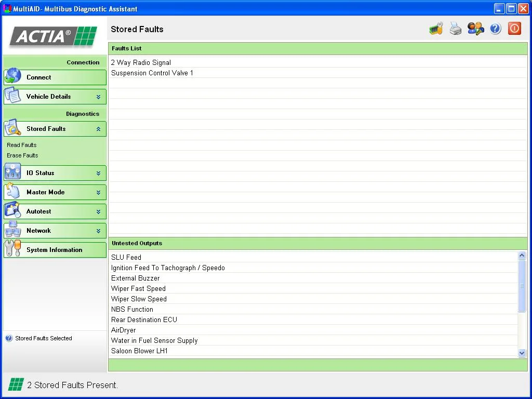Exit using the red power icon
Viewport: 532px width, 399px height.
(514, 29)
